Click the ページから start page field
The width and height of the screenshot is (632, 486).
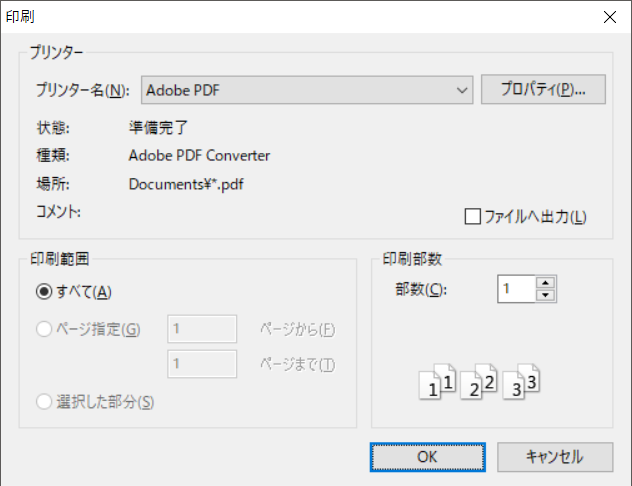(x=202, y=329)
